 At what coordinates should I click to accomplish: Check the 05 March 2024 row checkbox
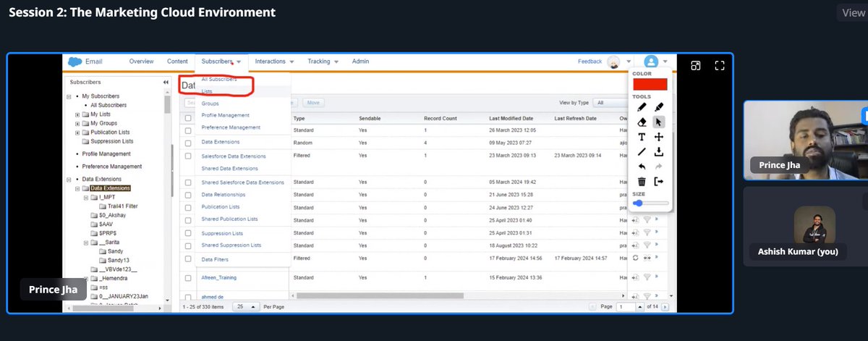pyautogui.click(x=189, y=182)
